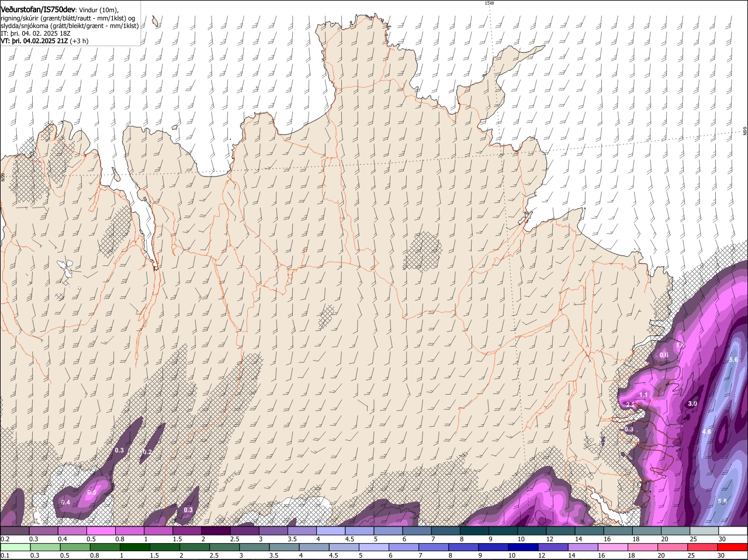748x560 pixels.
Task: Select lower legend dark blue swatch starting at 10
Action: click(x=524, y=547)
